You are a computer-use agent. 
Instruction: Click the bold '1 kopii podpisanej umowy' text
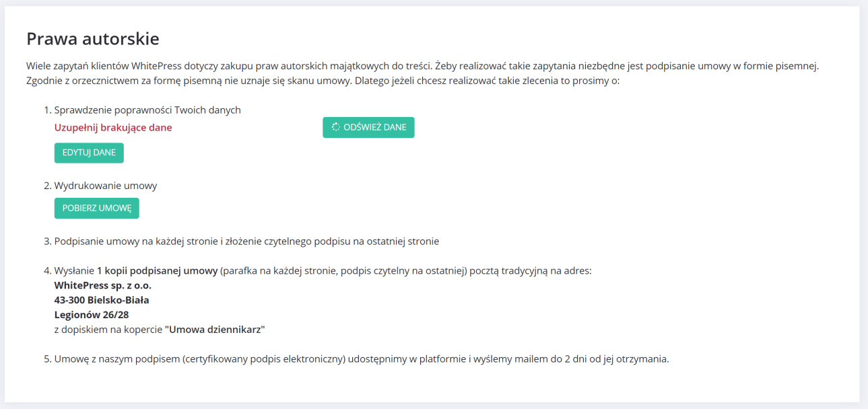pyautogui.click(x=157, y=271)
